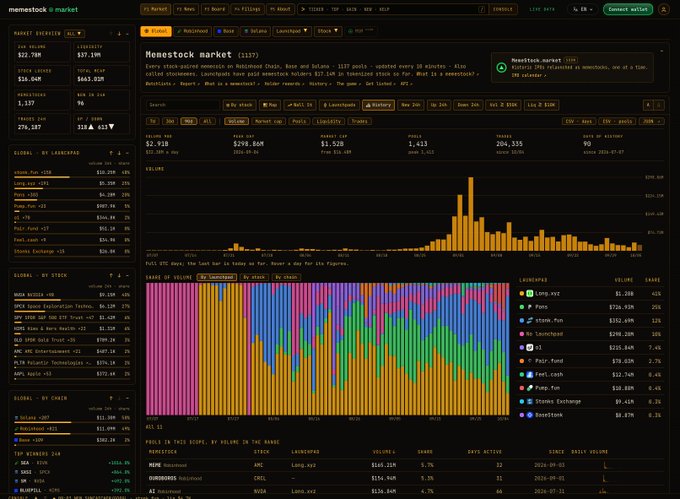
Task: Open the Board tab
Action: click(x=215, y=9)
